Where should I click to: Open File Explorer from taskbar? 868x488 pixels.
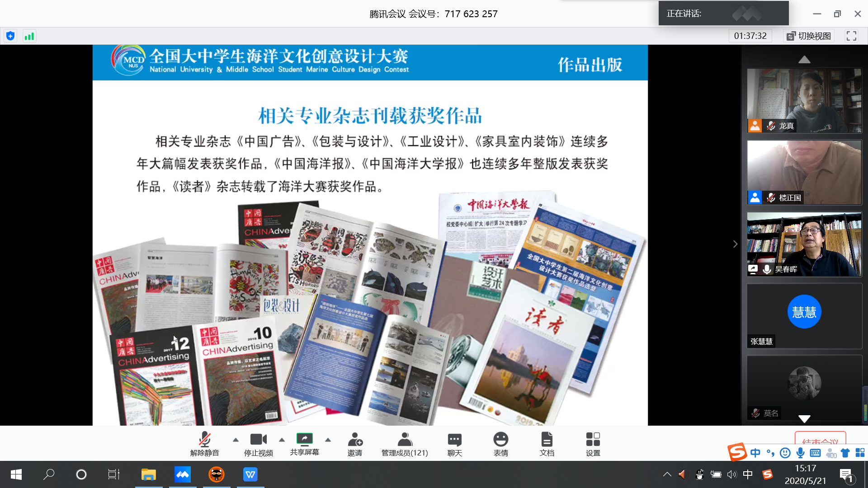(149, 474)
